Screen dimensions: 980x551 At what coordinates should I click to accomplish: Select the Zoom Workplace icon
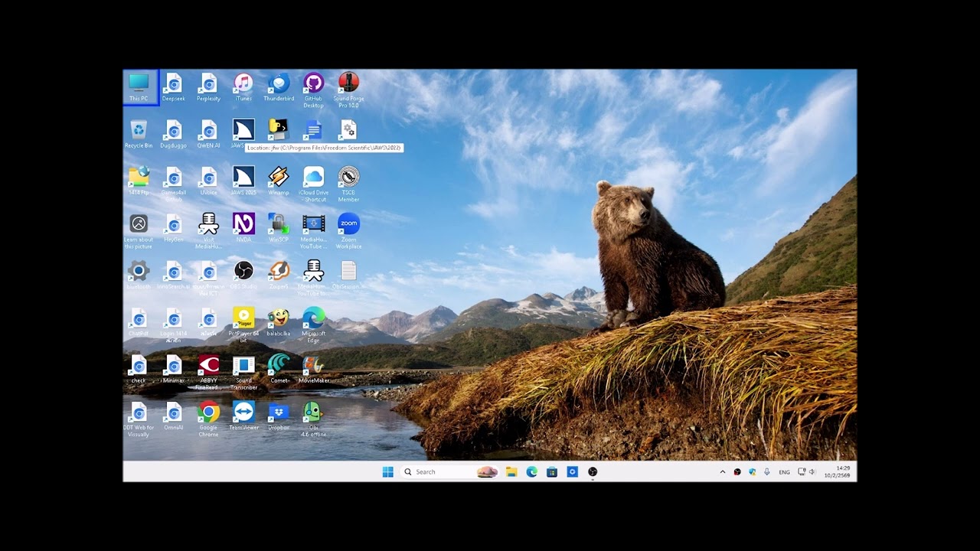(x=348, y=231)
